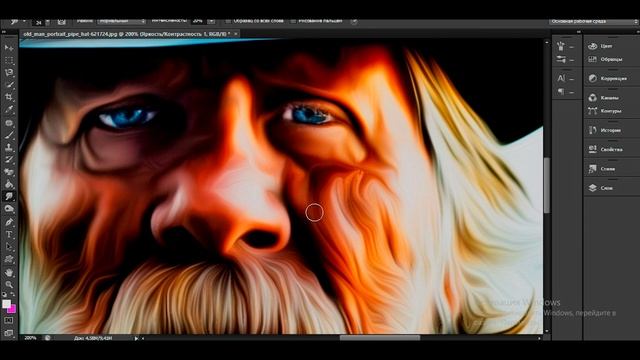Open the intensity slider dropdown arrow
Image resolution: width=640 pixels, height=360 pixels.
(x=211, y=21)
